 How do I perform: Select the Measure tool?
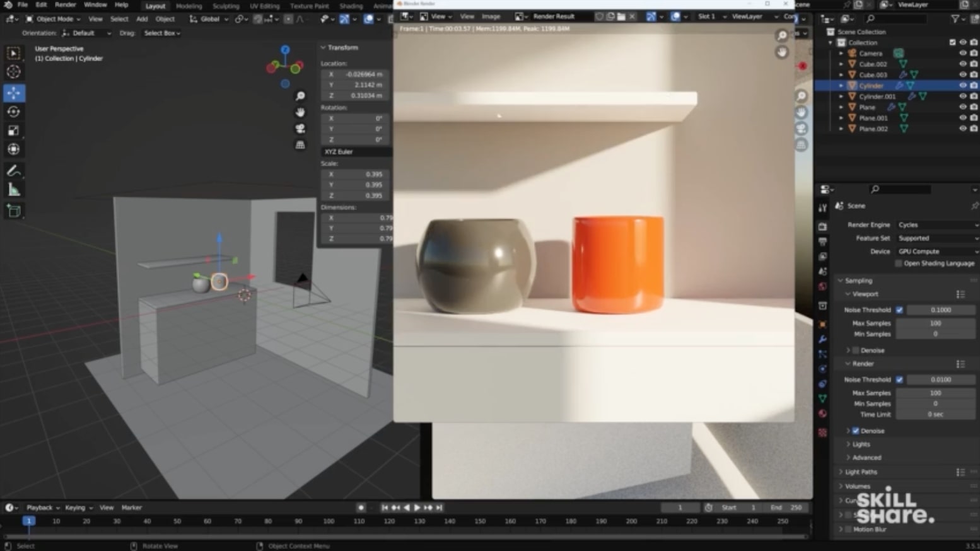coord(13,189)
